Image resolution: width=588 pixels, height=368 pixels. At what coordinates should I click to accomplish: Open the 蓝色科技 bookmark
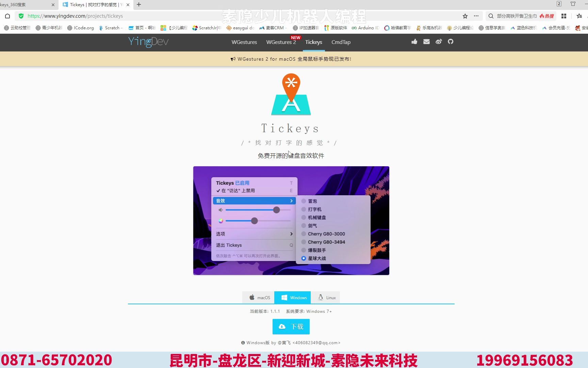[523, 28]
